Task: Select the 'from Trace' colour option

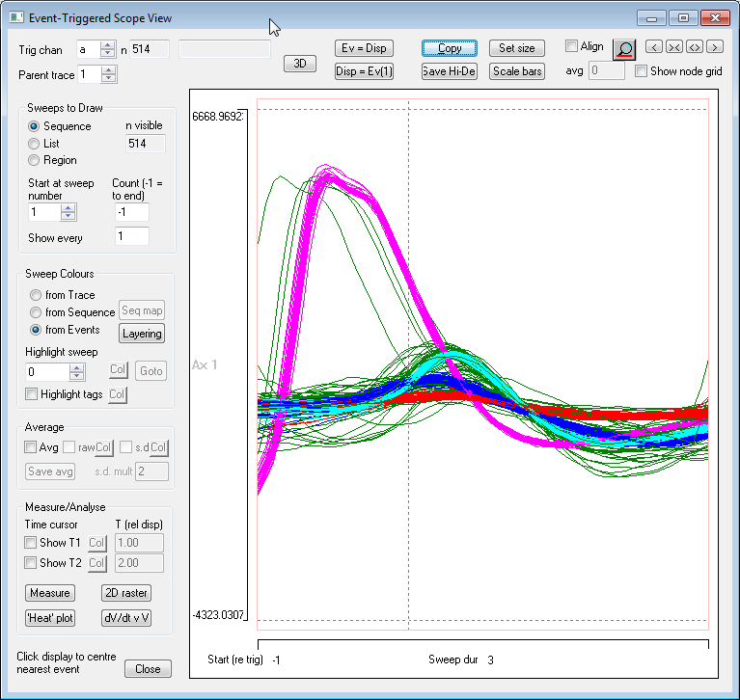Action: (x=36, y=295)
